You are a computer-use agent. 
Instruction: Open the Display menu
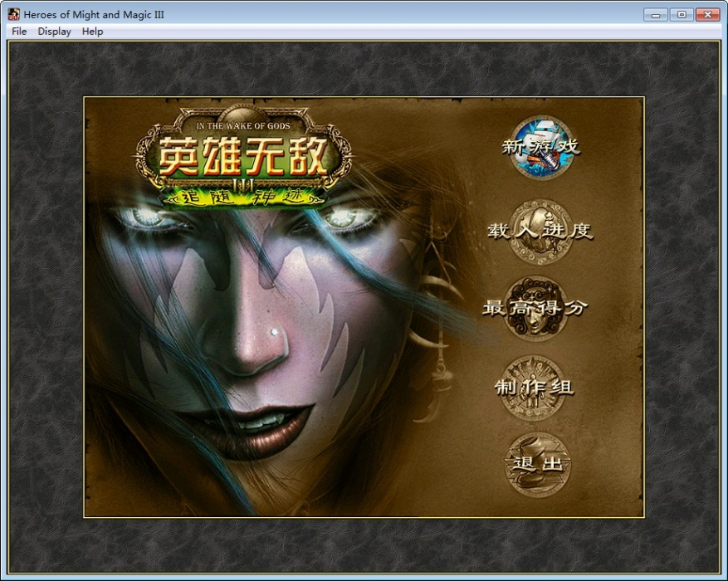(x=54, y=32)
